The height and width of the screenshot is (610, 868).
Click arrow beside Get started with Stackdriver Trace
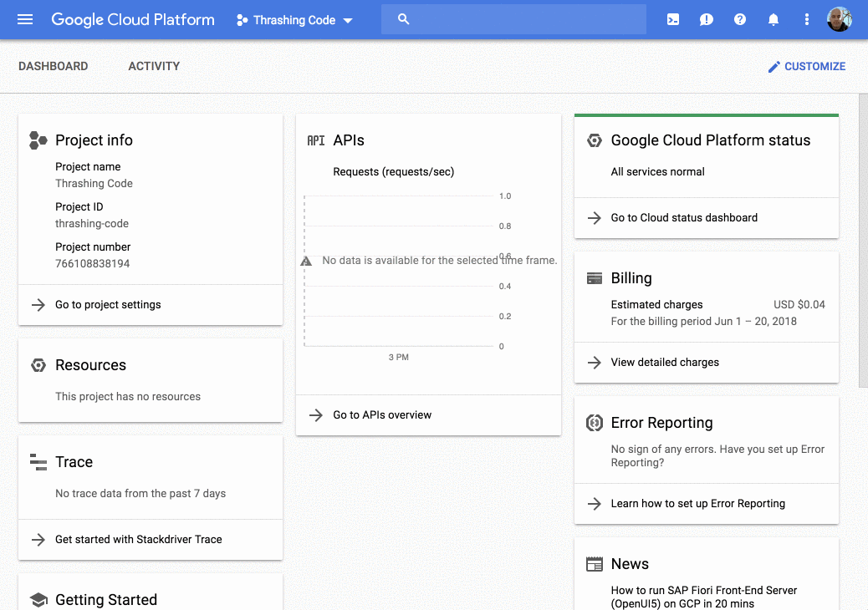point(38,539)
